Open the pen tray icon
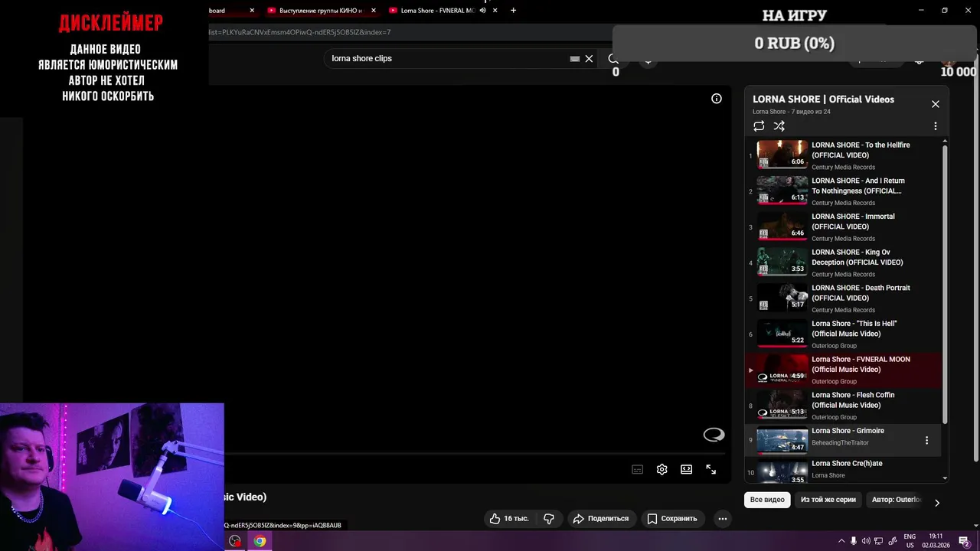The image size is (980, 551). [x=892, y=541]
